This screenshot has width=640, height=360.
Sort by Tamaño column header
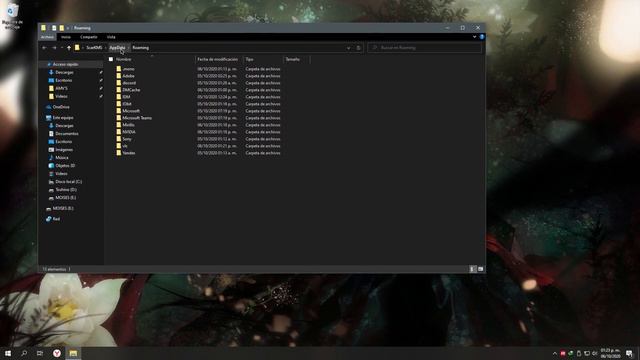tap(292, 59)
